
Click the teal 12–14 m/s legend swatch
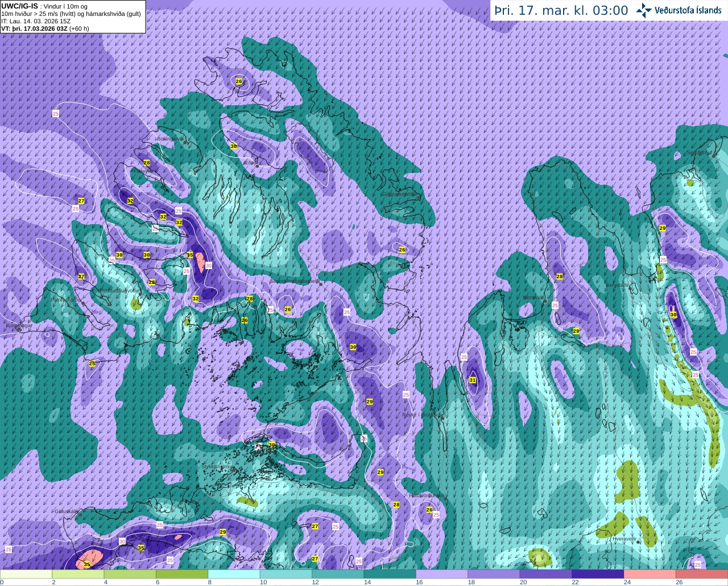click(338, 574)
